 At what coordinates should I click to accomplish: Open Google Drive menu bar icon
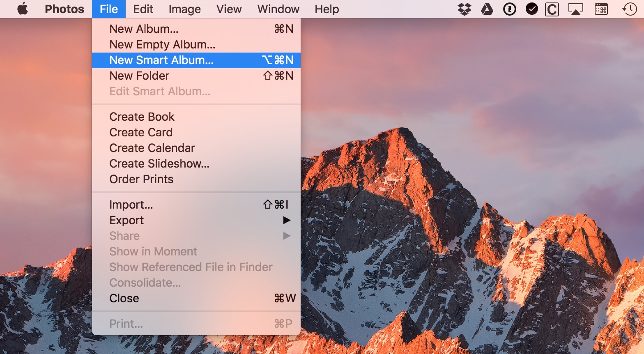pos(487,9)
